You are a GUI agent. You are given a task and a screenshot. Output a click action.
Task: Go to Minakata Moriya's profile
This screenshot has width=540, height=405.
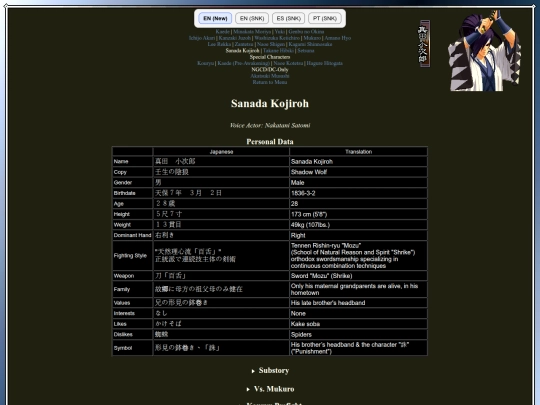(252, 32)
